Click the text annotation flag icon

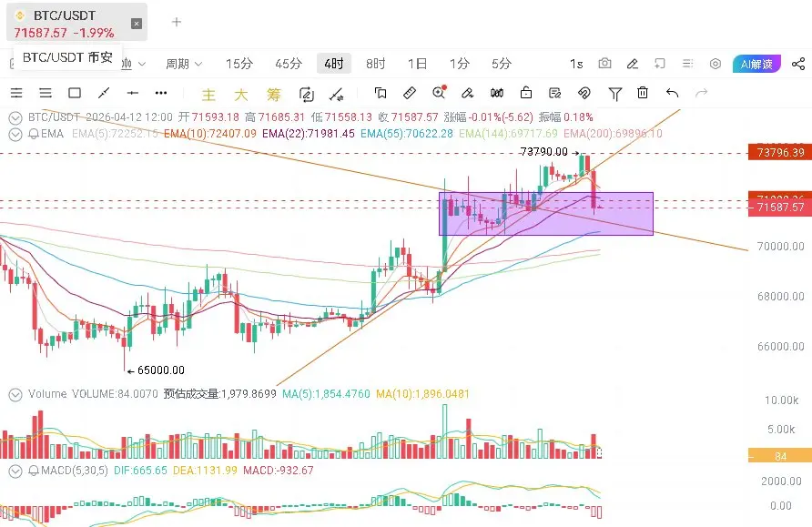point(381,93)
